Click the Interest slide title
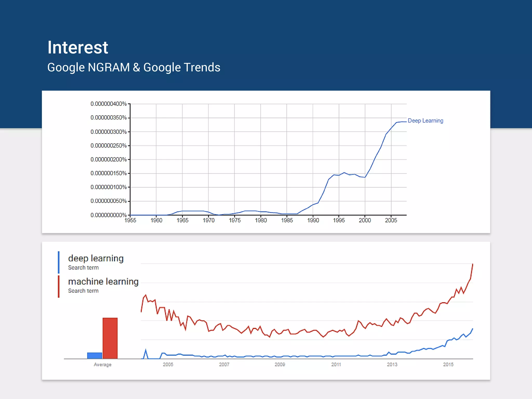 coord(77,48)
